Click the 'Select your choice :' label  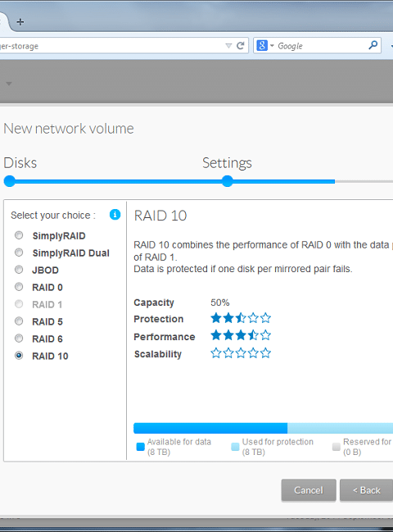click(53, 215)
